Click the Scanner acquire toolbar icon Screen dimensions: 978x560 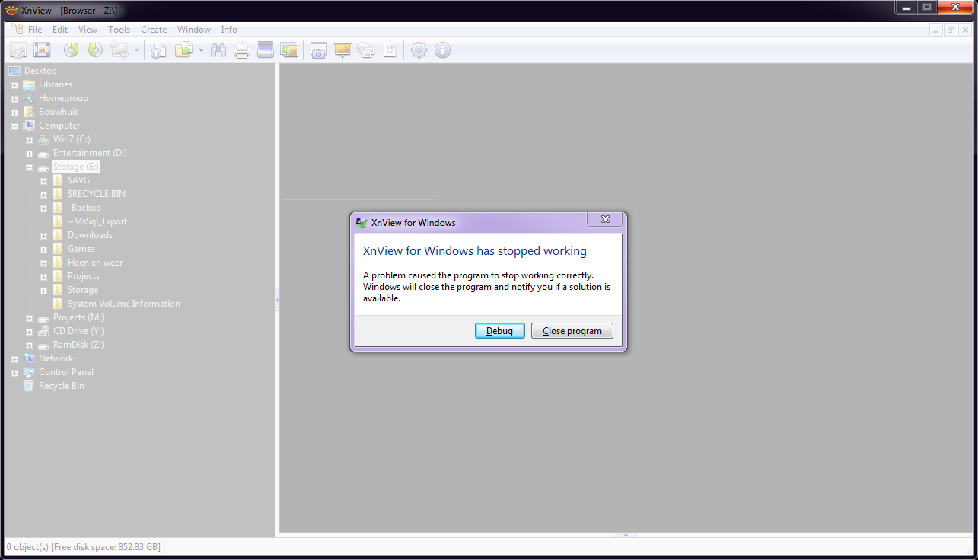(266, 50)
